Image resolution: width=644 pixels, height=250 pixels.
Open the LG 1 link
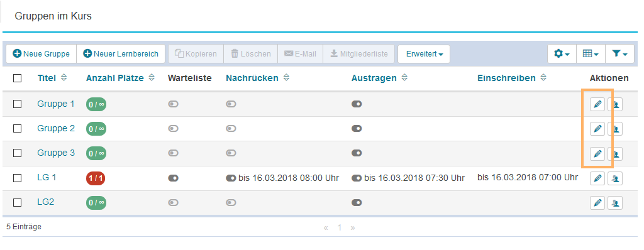pyautogui.click(x=47, y=177)
